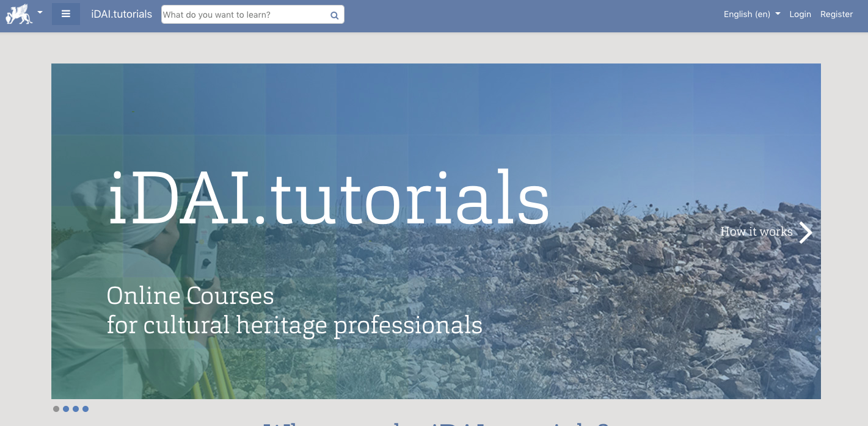
Task: Expand the dropdown caret beside the logo
Action: point(40,12)
